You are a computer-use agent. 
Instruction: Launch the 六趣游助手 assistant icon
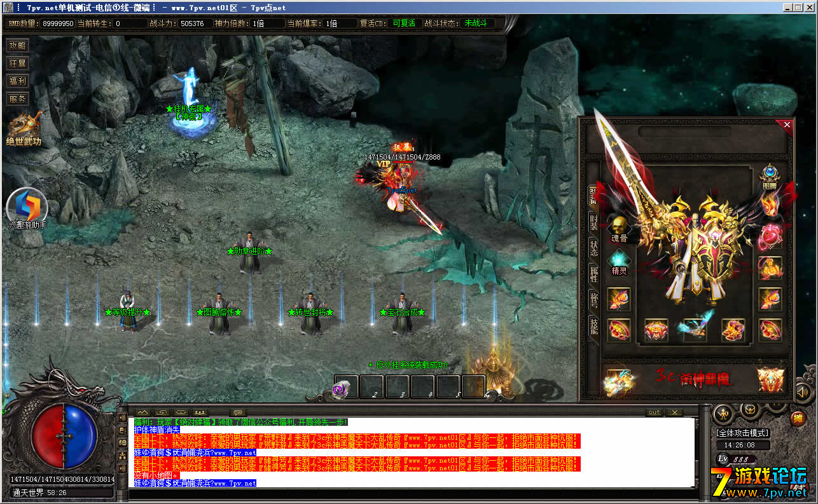[27, 208]
